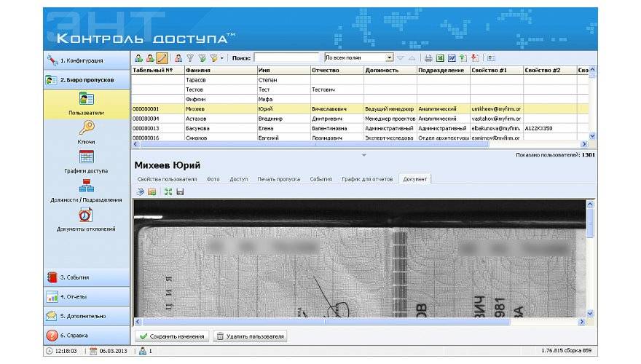Click the save document floppy disk icon

pyautogui.click(x=180, y=191)
